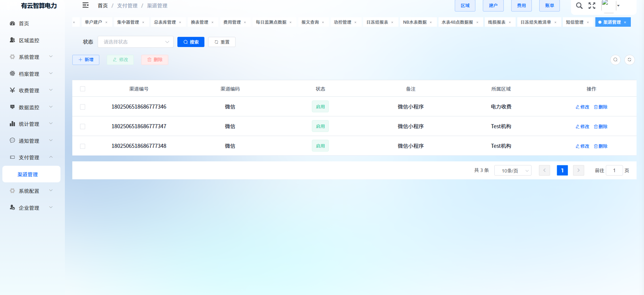Open 区域监控 in the sidebar
The width and height of the screenshot is (644, 295).
[x=29, y=41]
